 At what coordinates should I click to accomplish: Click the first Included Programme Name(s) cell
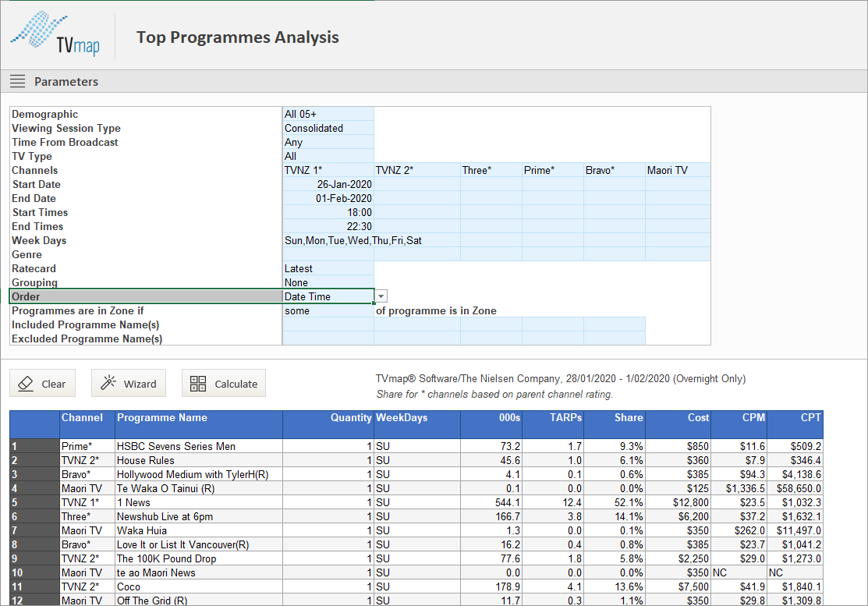[328, 325]
